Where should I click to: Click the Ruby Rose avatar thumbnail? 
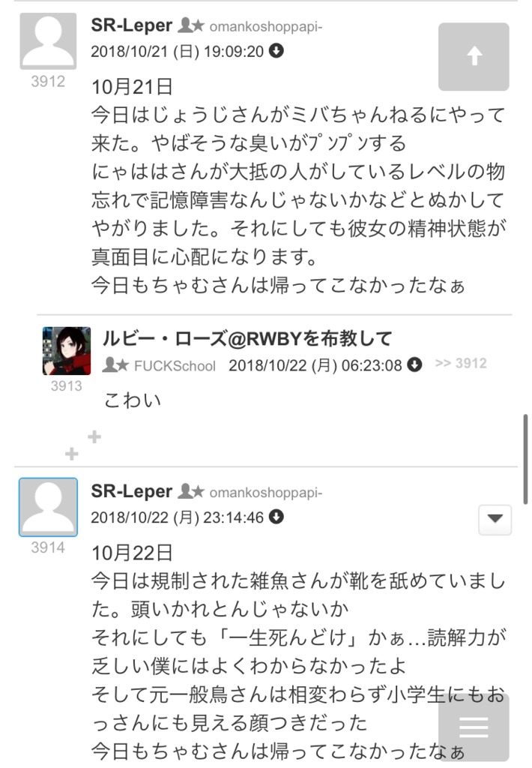(x=67, y=351)
